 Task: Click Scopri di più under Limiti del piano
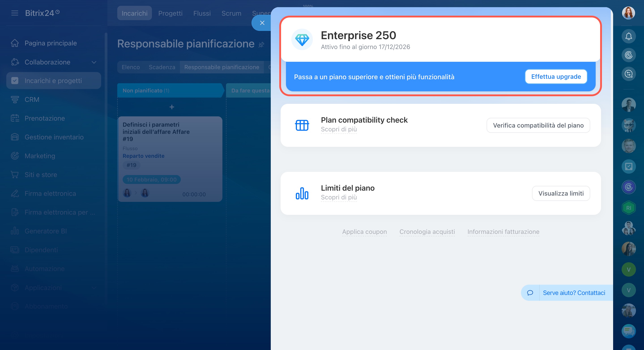click(x=339, y=197)
